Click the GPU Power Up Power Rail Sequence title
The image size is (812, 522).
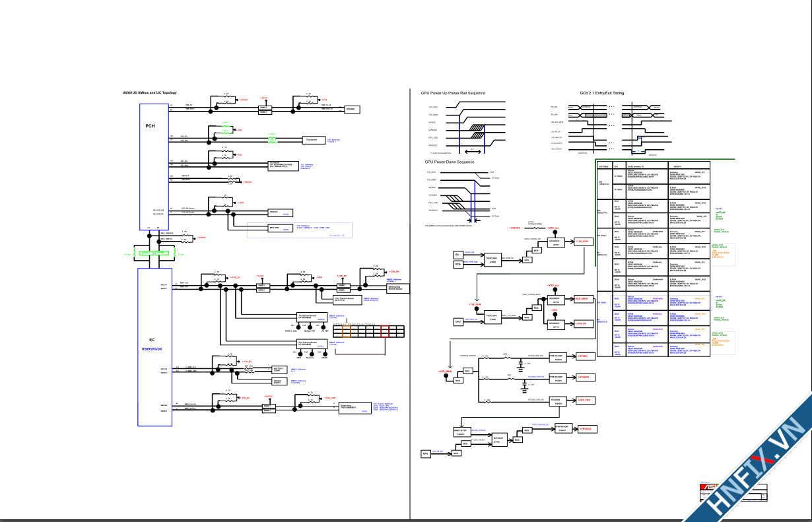pos(453,93)
